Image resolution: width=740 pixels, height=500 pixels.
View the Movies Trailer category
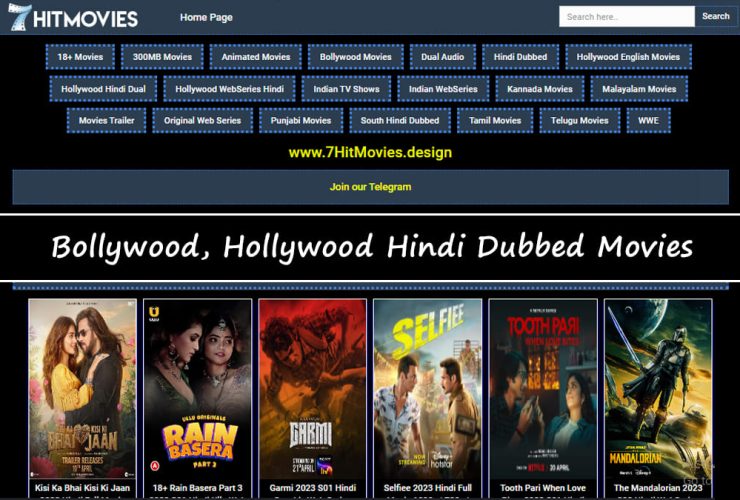(x=107, y=120)
